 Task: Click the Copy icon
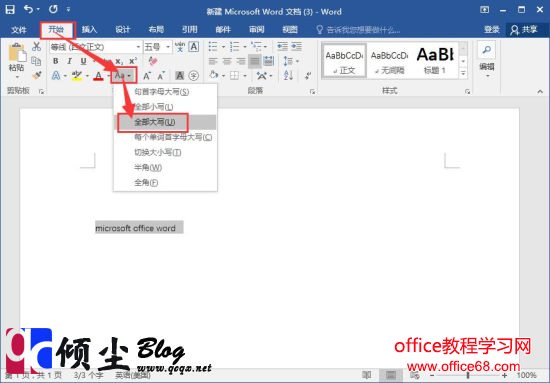click(x=36, y=61)
